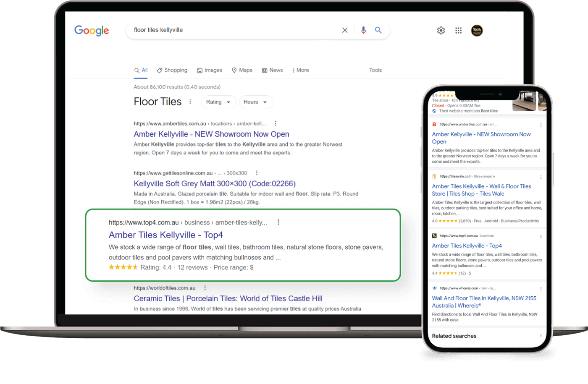Open kebab menu for worldoftiles.com.au result
588x384 pixels.
[205, 288]
